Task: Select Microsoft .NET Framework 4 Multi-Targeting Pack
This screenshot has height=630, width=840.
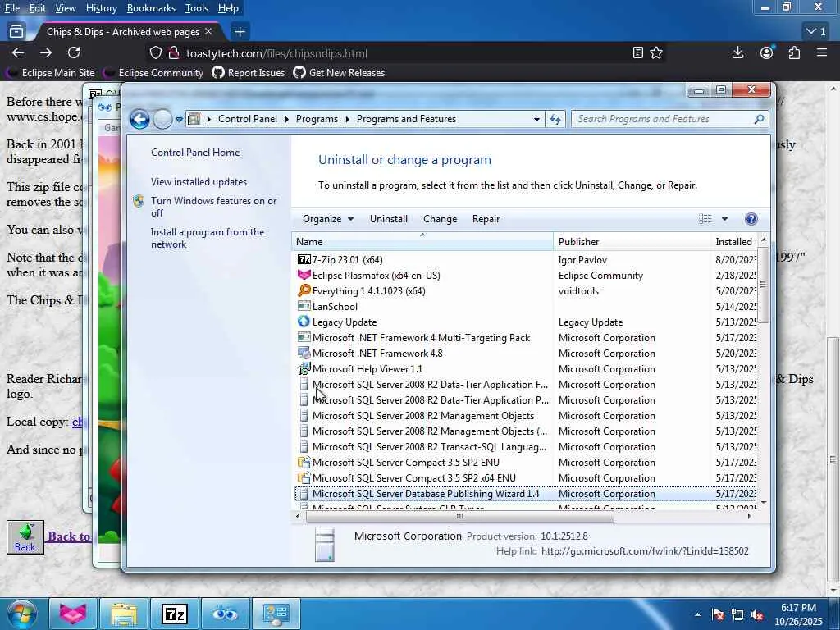Action: 421,338
